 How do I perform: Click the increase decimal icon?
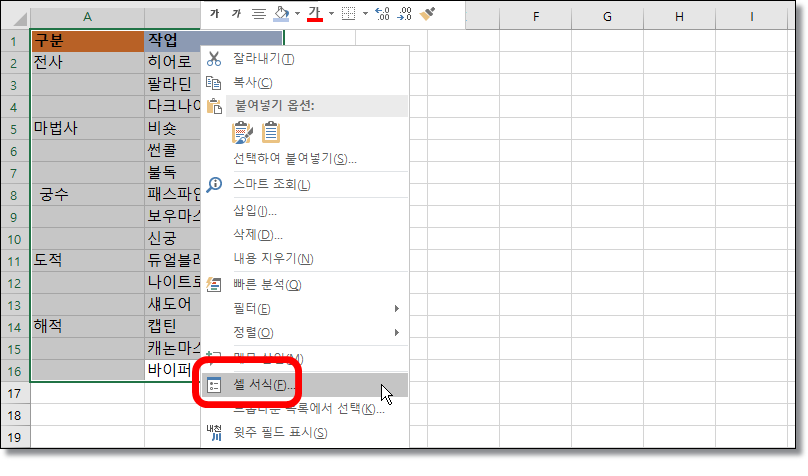click(x=382, y=14)
